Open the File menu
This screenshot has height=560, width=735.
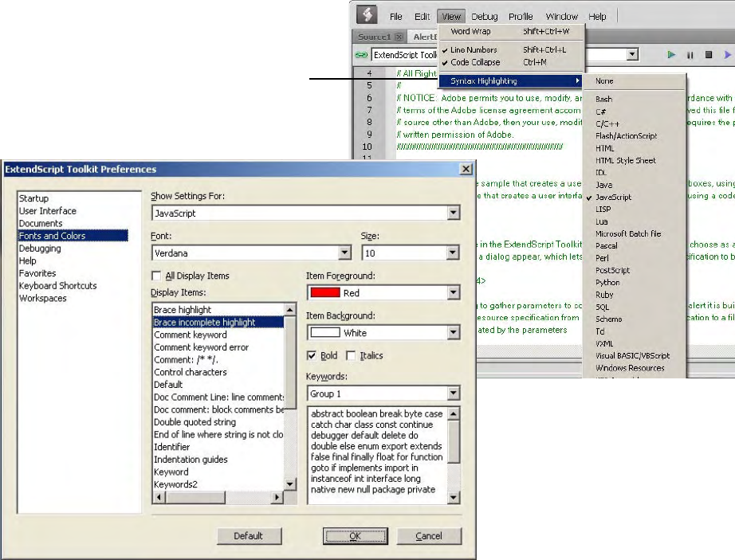(395, 17)
